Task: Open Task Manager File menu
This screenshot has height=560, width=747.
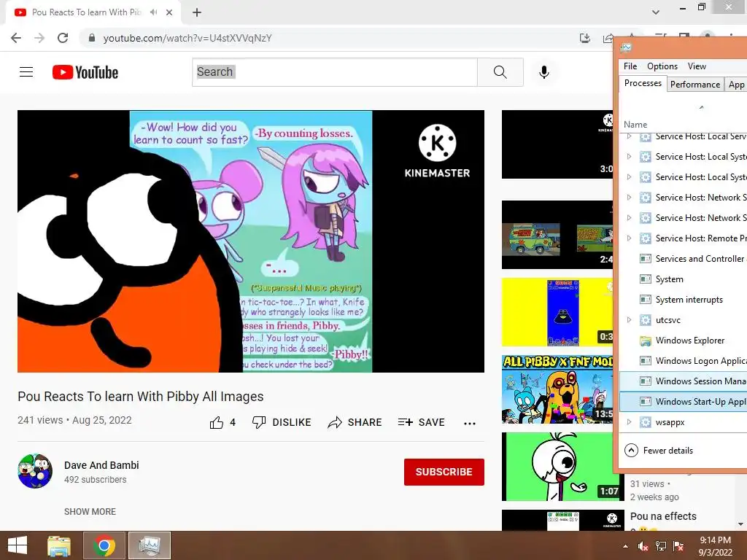Action: click(x=630, y=66)
